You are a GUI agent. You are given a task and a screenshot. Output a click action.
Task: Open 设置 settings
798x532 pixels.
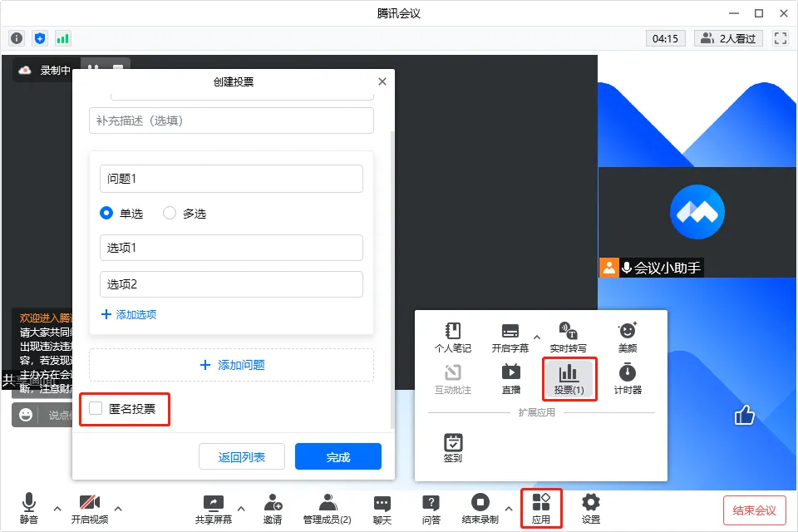(x=591, y=509)
